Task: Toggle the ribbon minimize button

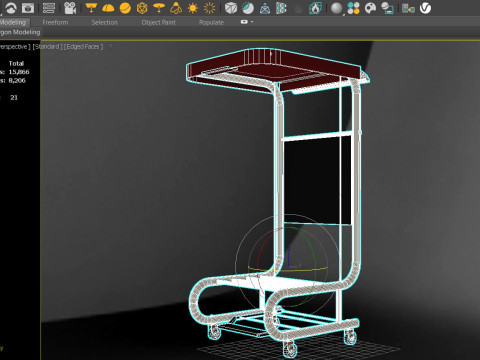Action: coord(244,22)
